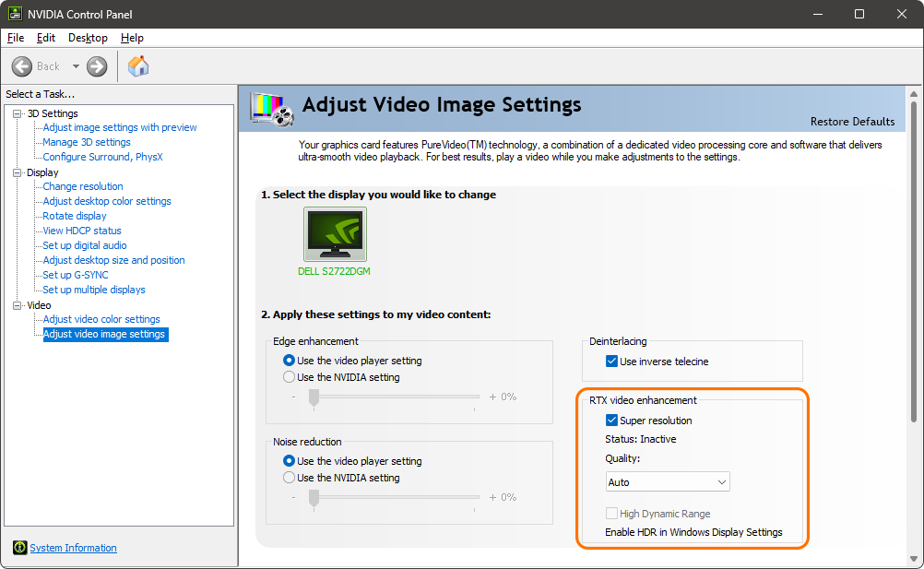This screenshot has height=569, width=924.
Task: Open Rotate display task
Action: pyautogui.click(x=75, y=216)
